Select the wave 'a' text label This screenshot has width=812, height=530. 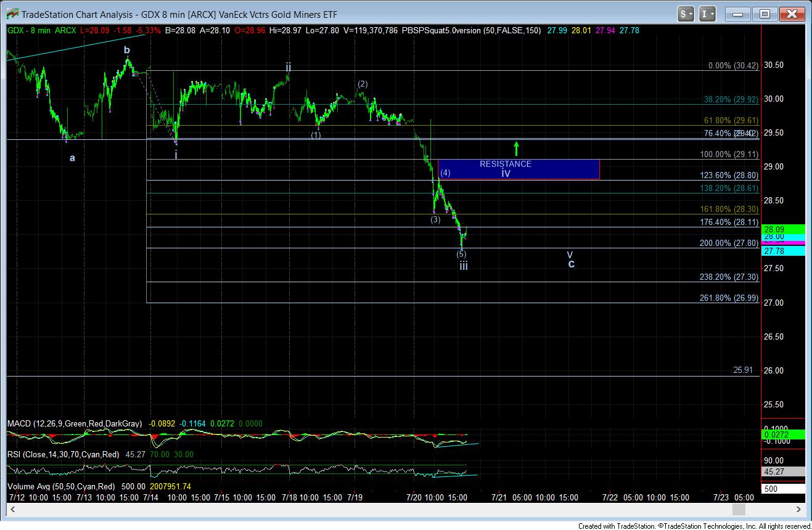[x=72, y=158]
